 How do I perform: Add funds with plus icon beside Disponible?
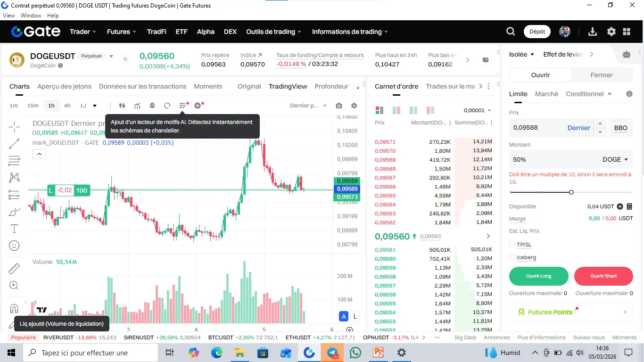[x=620, y=206]
